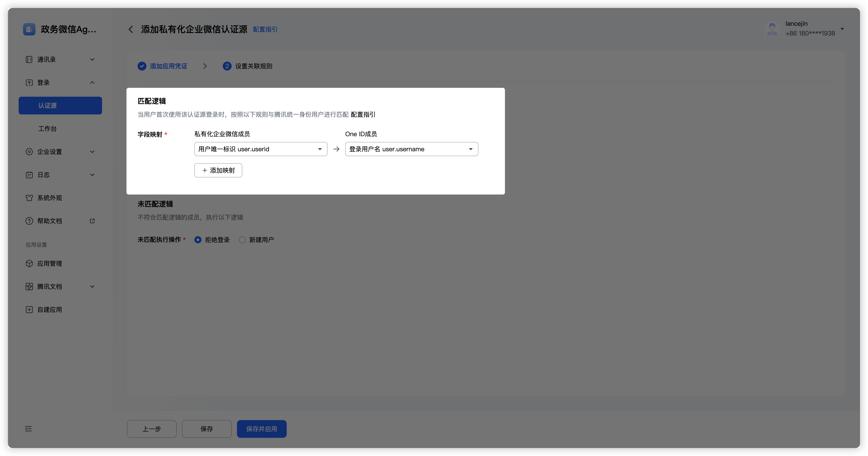Click the 政务微信 app logo icon
Viewport: 868px width, 456px height.
tap(29, 29)
